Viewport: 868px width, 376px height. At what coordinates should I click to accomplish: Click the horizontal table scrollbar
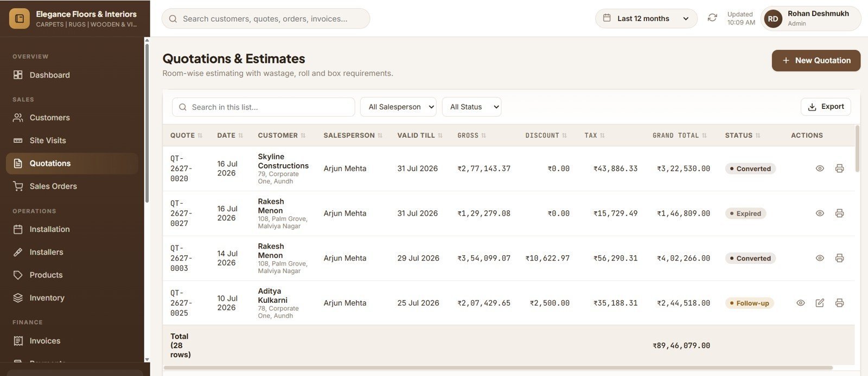497,368
